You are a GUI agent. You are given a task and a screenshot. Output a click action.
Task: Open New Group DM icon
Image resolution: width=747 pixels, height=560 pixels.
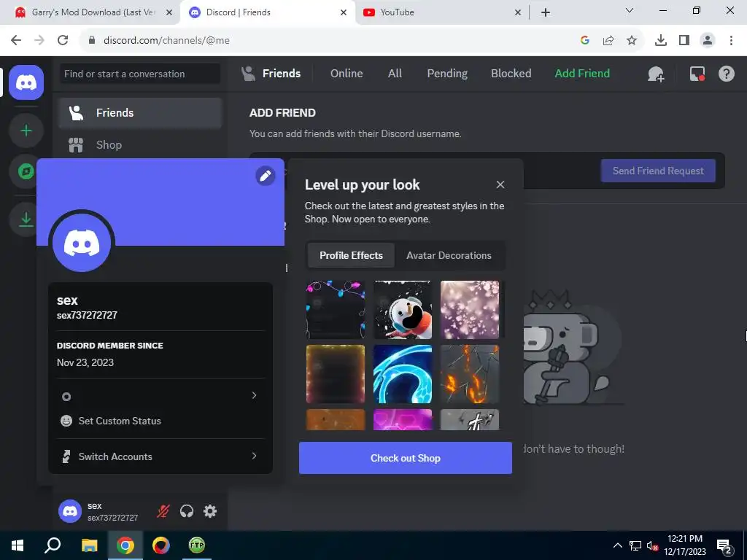tap(656, 74)
